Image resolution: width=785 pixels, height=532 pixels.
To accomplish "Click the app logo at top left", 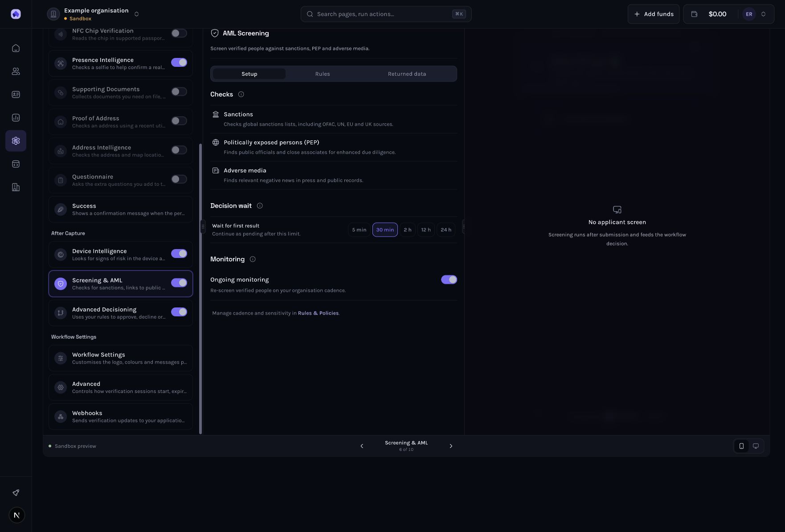I will pyautogui.click(x=16, y=14).
